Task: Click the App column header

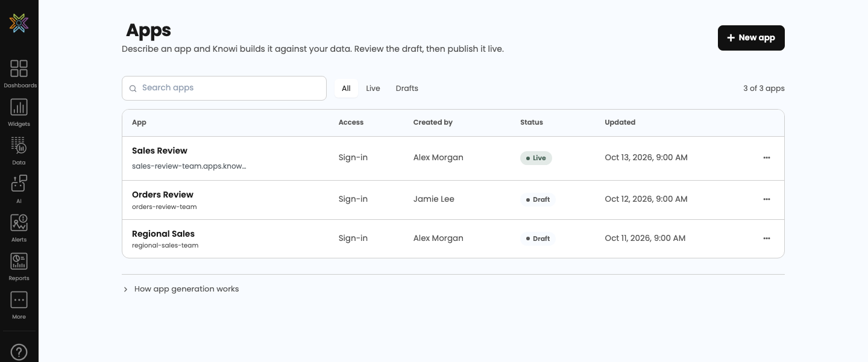Action: pyautogui.click(x=139, y=122)
